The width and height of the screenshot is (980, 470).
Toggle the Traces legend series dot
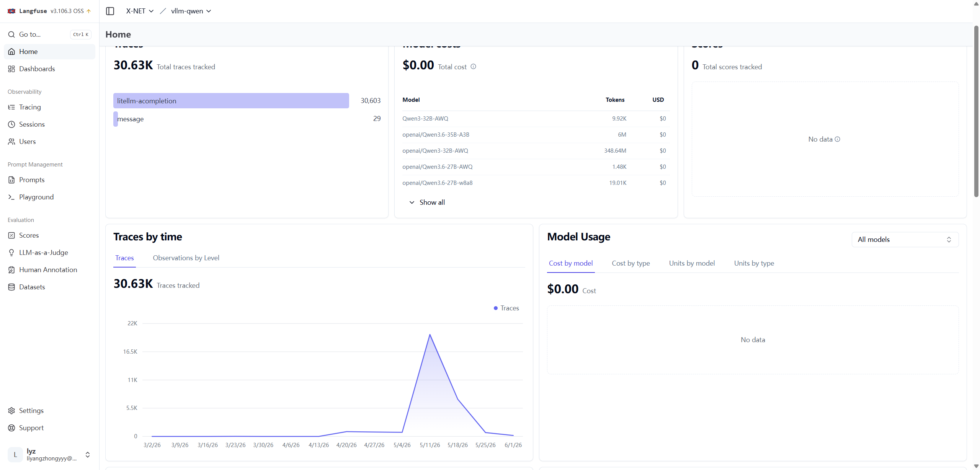[496, 308]
